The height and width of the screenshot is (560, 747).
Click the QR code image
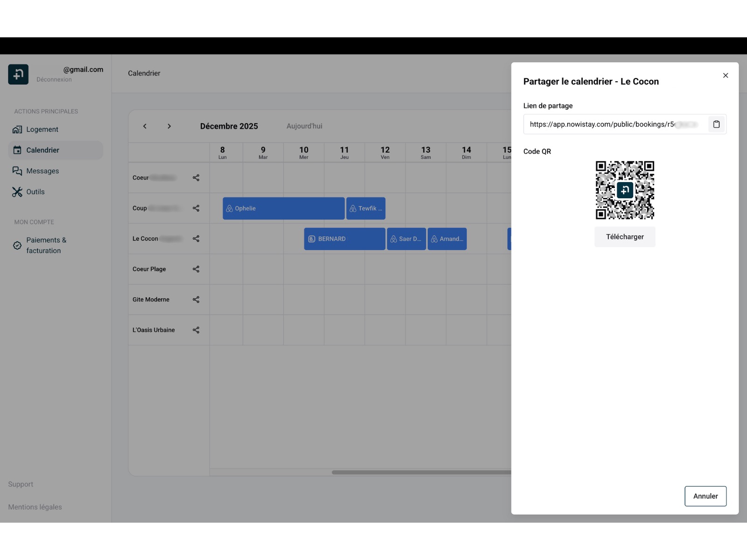(625, 190)
